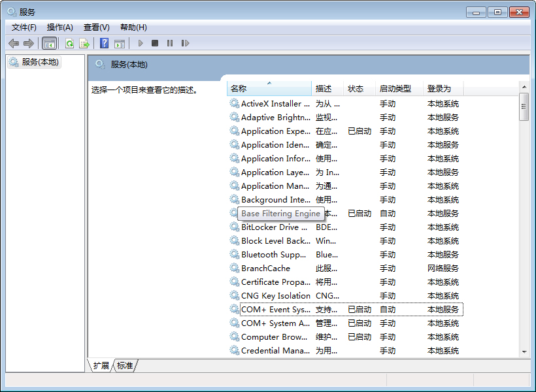Switch to the 标准 tab
536x392 pixels.
[125, 366]
